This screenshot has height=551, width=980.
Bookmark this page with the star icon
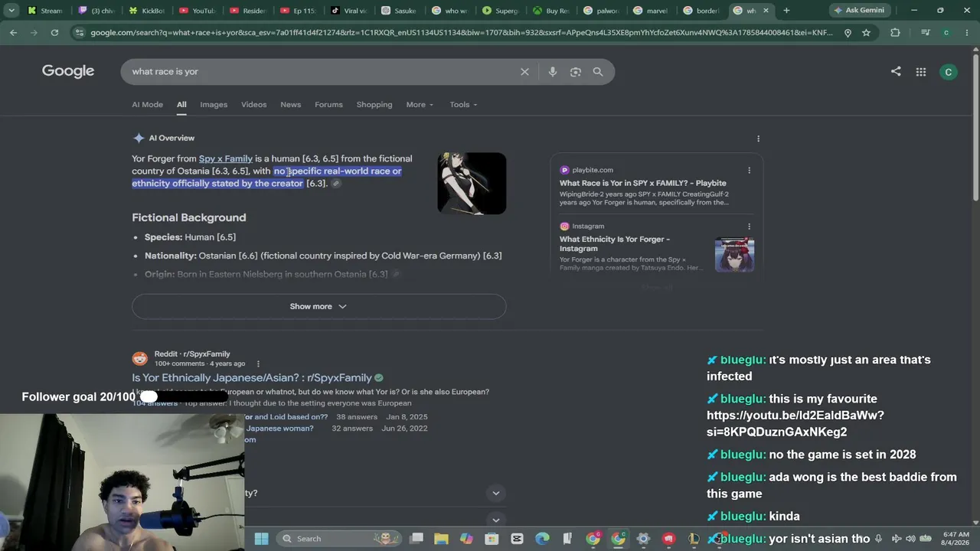click(866, 33)
